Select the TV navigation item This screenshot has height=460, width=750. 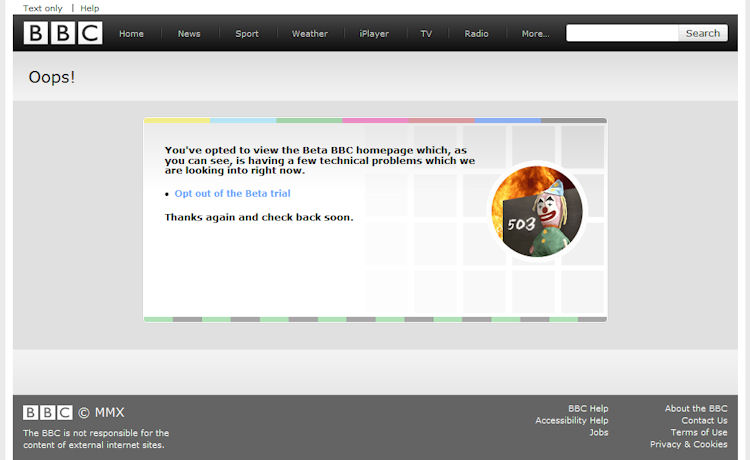pos(426,33)
